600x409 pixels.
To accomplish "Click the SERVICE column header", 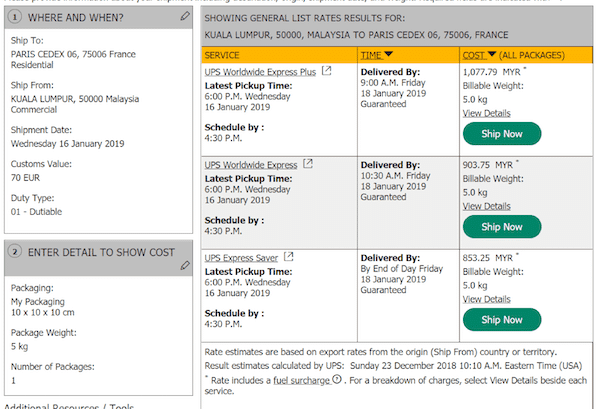I will (x=222, y=55).
